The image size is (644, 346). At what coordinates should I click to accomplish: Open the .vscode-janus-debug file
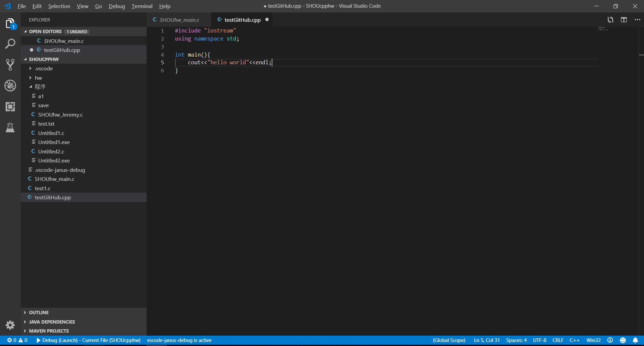point(84,170)
